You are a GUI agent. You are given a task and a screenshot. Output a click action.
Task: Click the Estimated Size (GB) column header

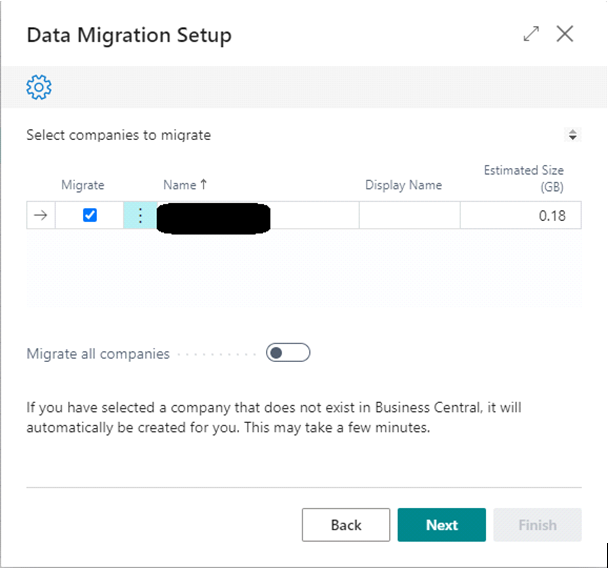tap(523, 178)
